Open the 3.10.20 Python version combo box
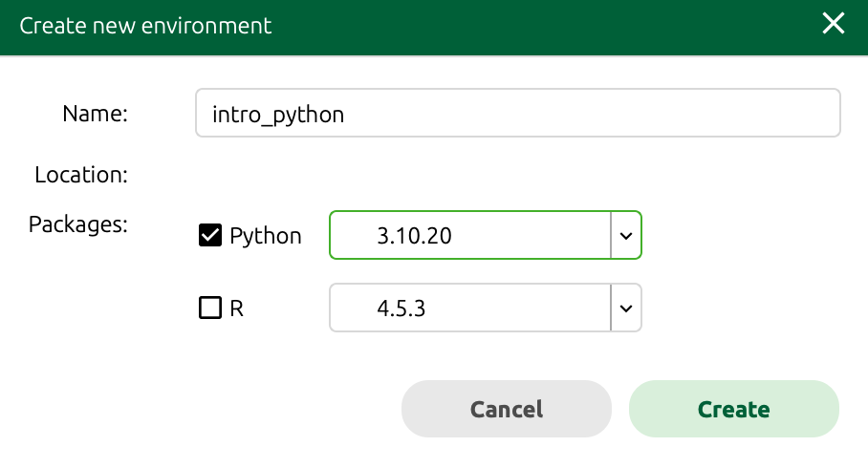 (469, 235)
